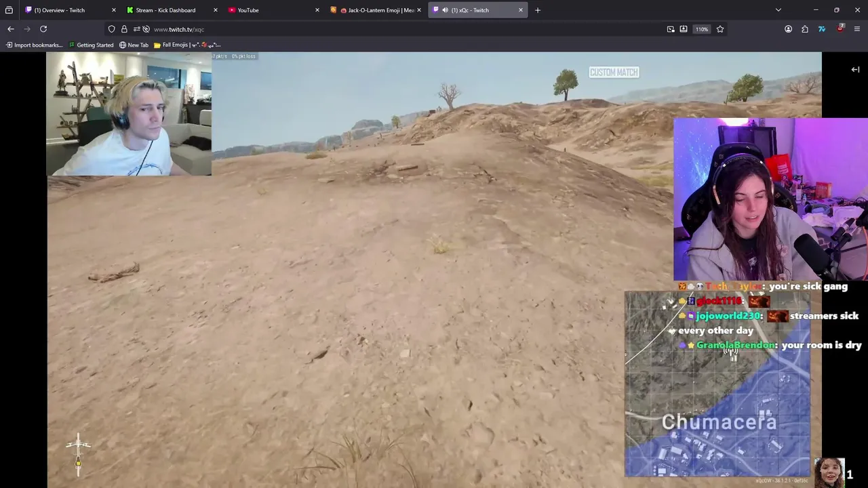
Task: Click the small avatar thumbnail at bottom right
Action: [829, 472]
